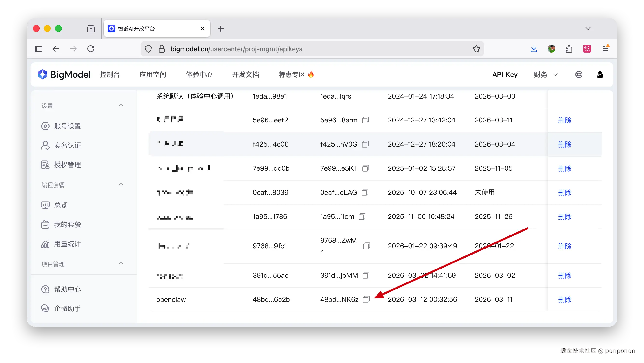Image resolution: width=644 pixels, height=363 pixels.
Task: Click the language globe icon
Action: click(x=578, y=74)
